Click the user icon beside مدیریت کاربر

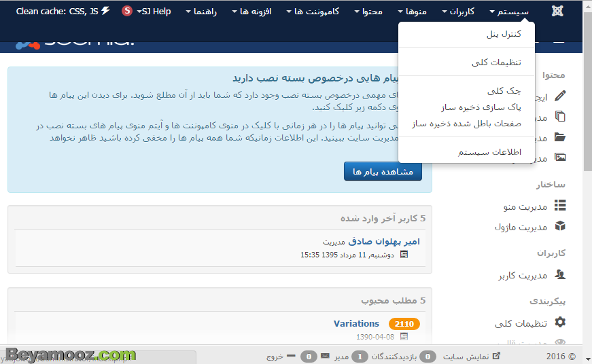point(560,274)
